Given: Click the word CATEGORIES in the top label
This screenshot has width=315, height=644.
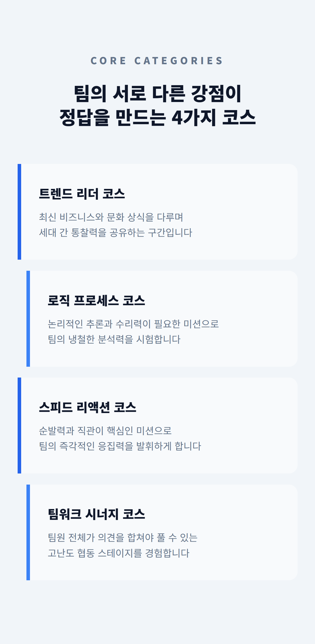Looking at the screenshot, I should click(x=179, y=61).
